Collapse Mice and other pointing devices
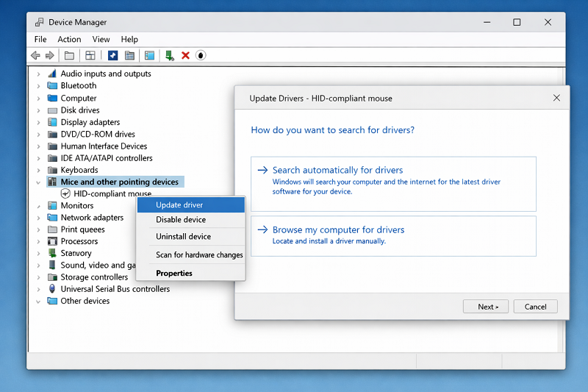The width and height of the screenshot is (588, 392). (x=38, y=182)
